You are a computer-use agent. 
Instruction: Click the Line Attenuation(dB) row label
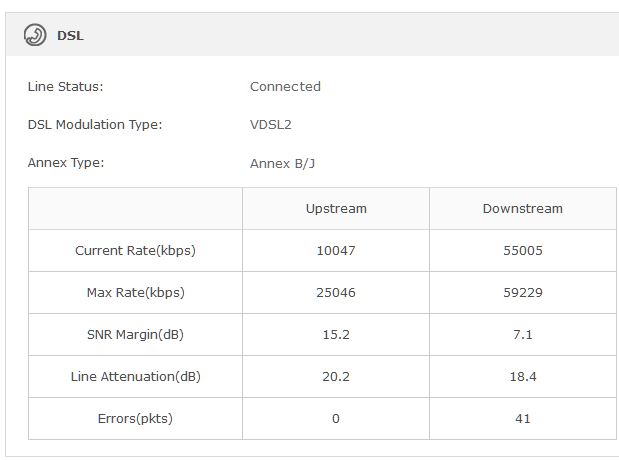tap(135, 377)
